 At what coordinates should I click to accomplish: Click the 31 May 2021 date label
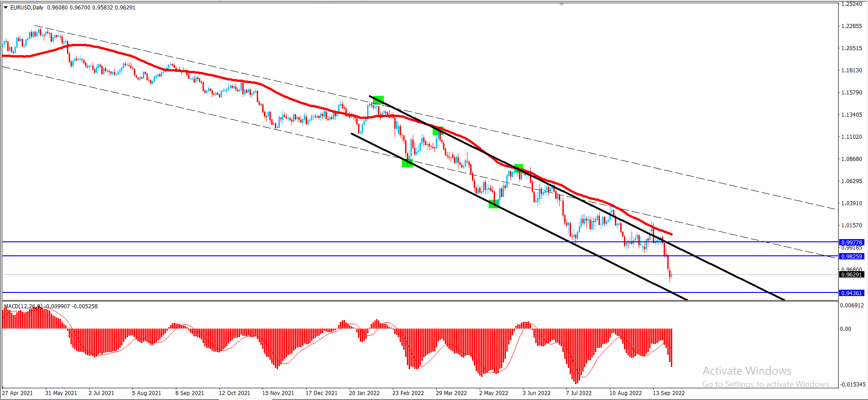(61, 393)
